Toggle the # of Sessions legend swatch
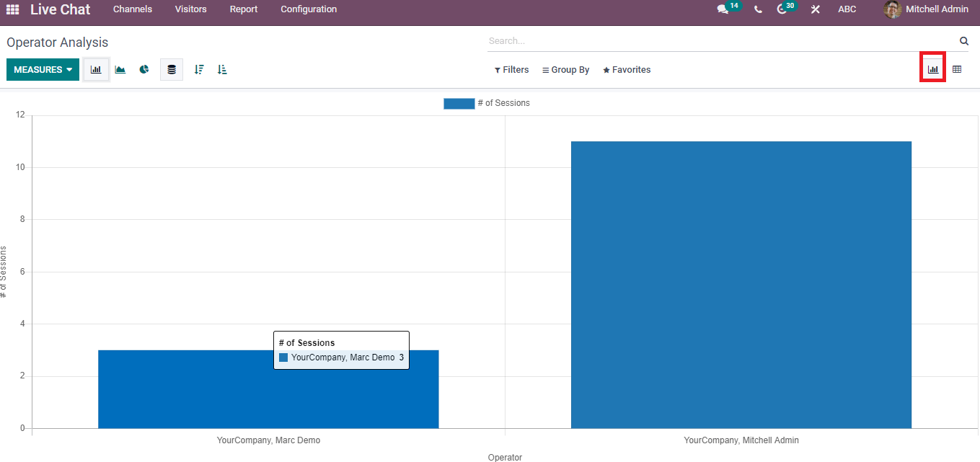 [459, 103]
